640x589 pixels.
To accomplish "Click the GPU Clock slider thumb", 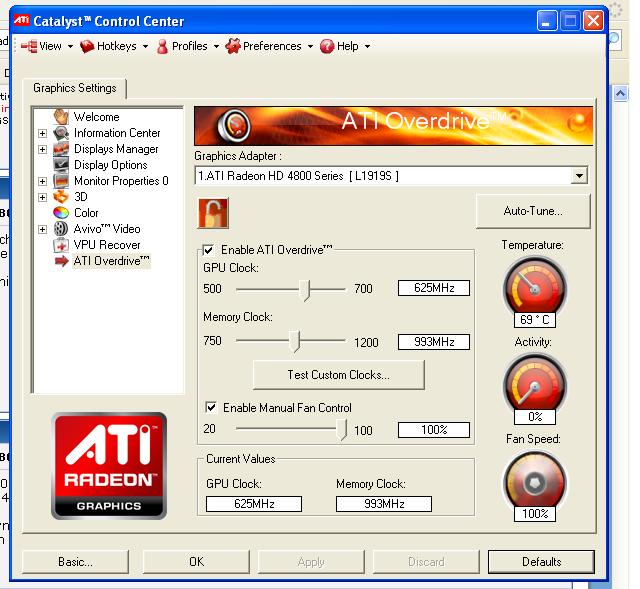I will [x=304, y=290].
